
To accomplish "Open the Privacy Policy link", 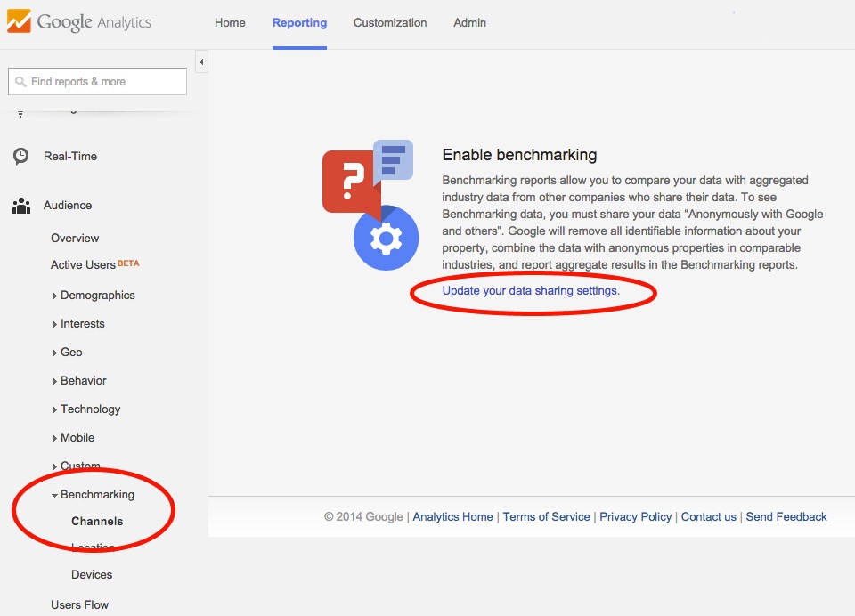I will coord(635,516).
